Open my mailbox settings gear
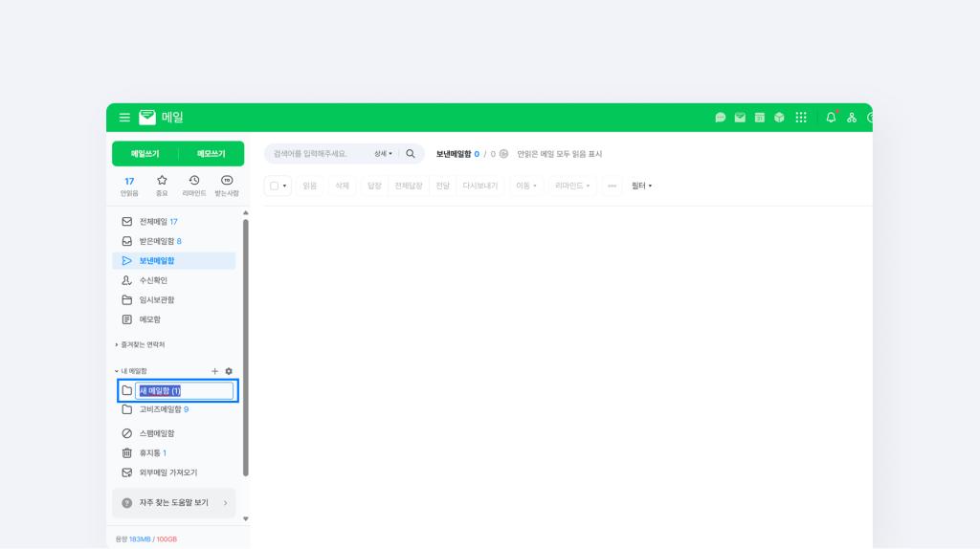 229,371
